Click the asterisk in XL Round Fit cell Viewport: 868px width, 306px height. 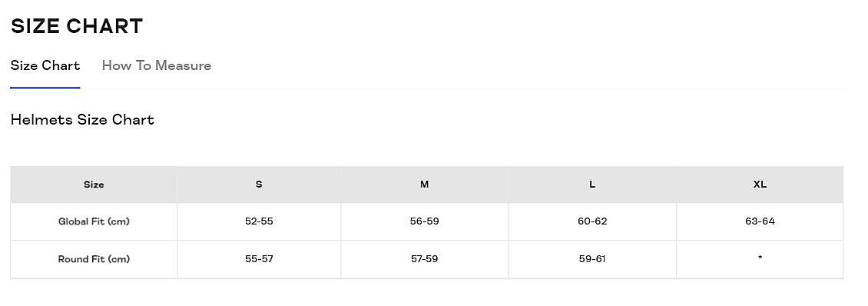760,258
